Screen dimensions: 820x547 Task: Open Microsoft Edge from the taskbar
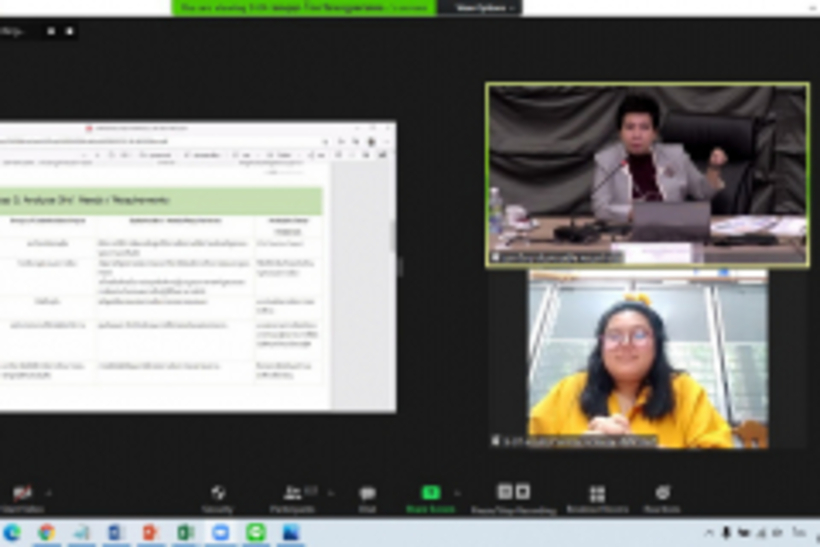coord(12,532)
